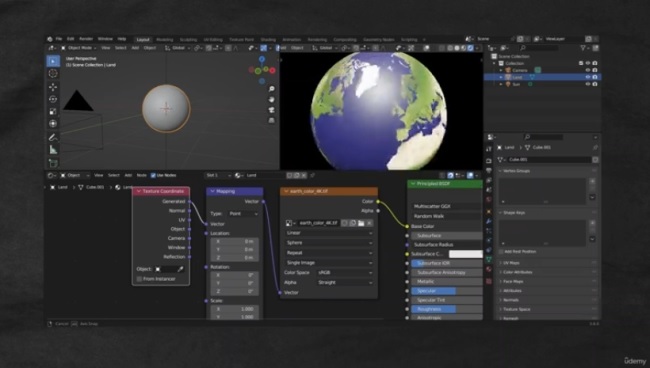Open Tool properties tab icon
The height and width of the screenshot is (368, 650).
point(489,149)
